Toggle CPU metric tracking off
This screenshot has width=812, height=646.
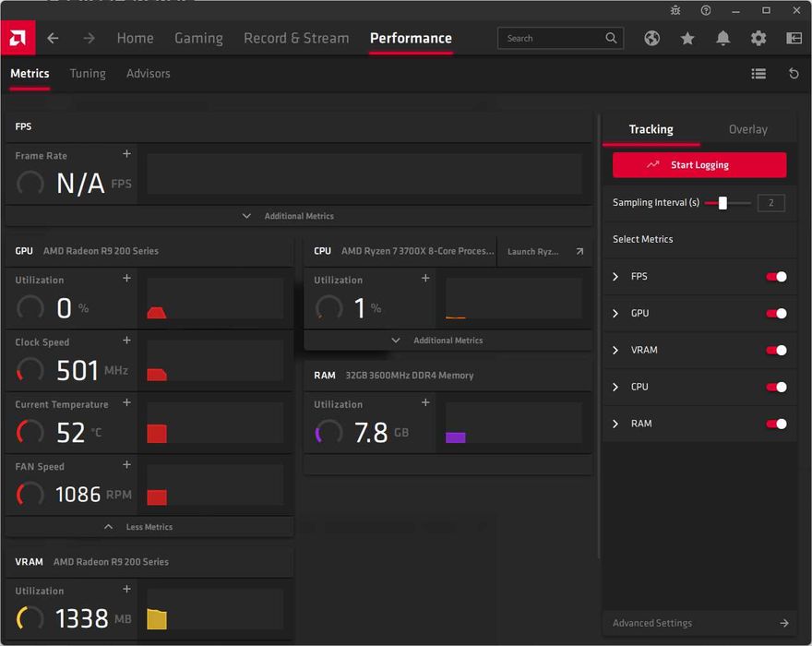[x=776, y=387]
